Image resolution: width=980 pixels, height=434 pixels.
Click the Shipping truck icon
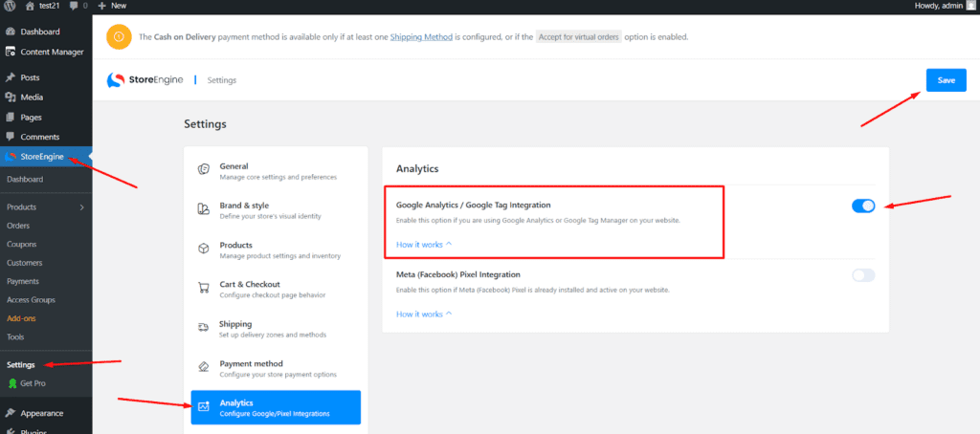tap(203, 327)
